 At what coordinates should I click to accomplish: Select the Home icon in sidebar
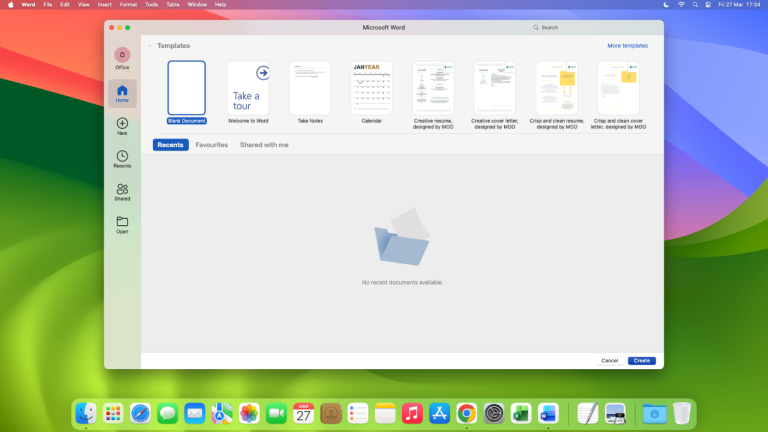(122, 92)
